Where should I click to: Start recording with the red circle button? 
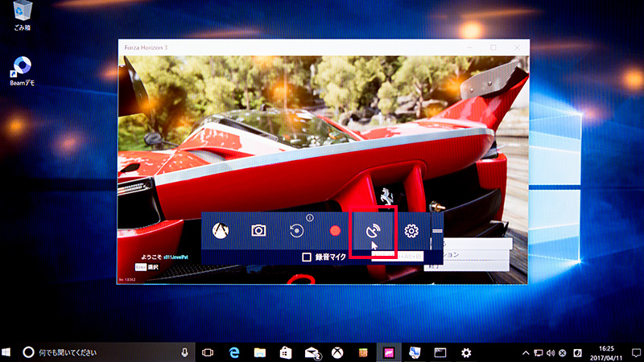[335, 231]
